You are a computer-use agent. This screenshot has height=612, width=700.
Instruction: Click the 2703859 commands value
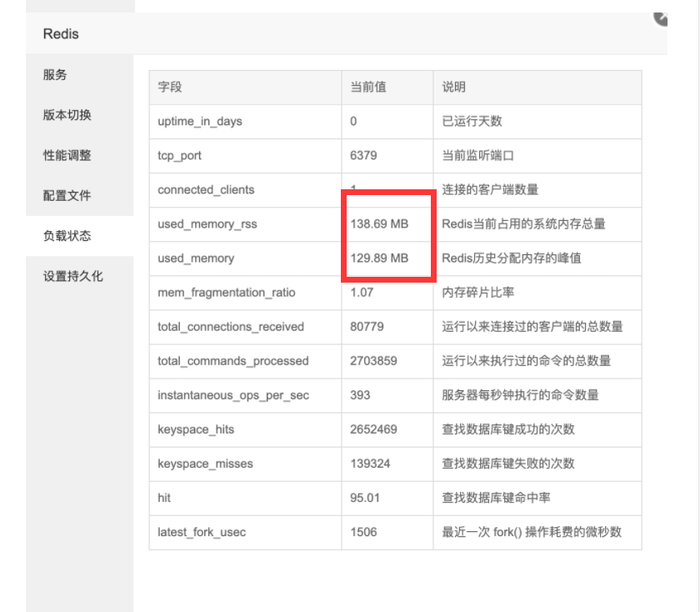pyautogui.click(x=373, y=361)
